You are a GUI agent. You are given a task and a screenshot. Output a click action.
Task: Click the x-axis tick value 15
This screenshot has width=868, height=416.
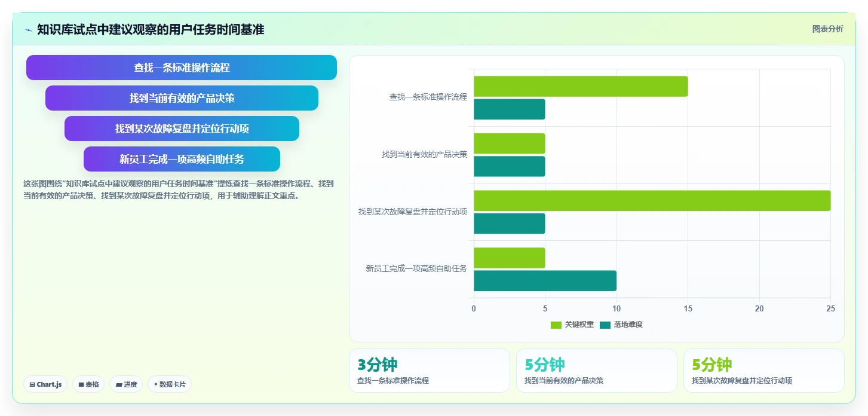point(688,308)
